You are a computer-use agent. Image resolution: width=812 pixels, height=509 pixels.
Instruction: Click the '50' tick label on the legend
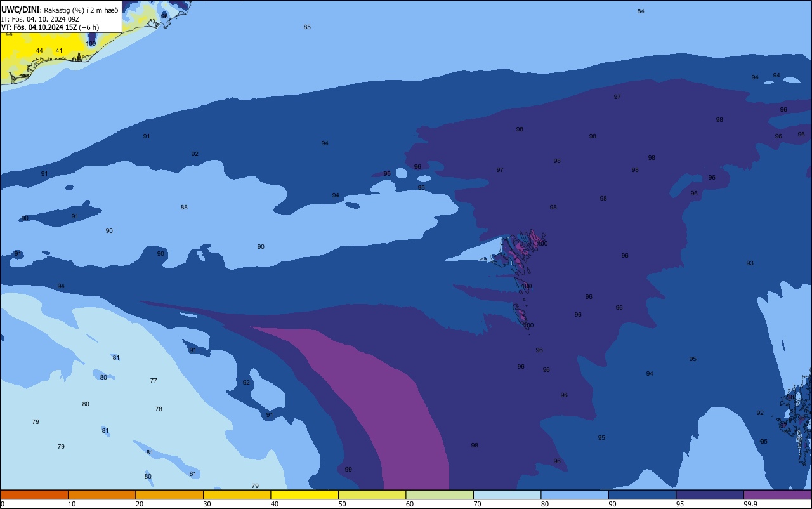click(x=342, y=504)
